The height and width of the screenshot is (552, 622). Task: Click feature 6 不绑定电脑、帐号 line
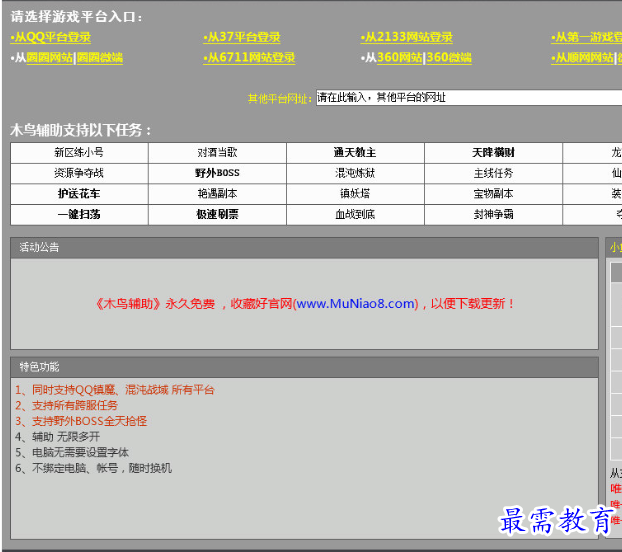pyautogui.click(x=93, y=468)
